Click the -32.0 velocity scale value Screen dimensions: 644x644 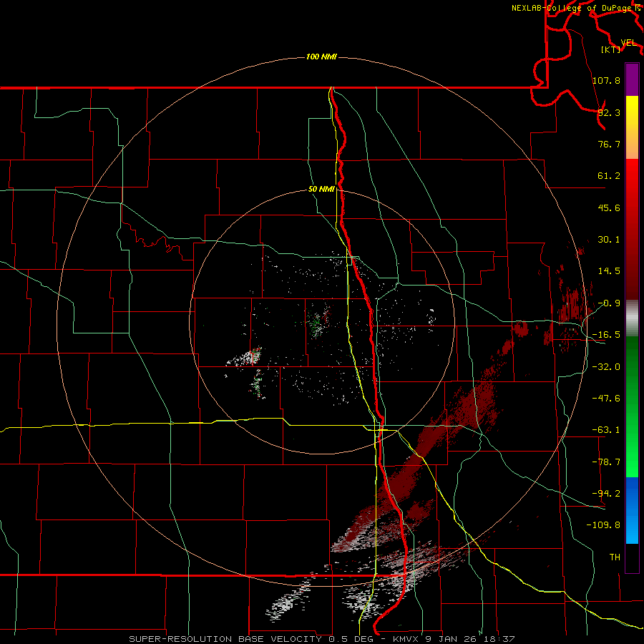[606, 366]
